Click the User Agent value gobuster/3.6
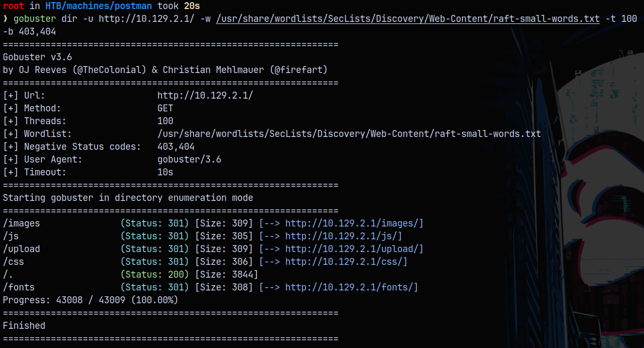The width and height of the screenshot is (644, 348). click(x=189, y=159)
